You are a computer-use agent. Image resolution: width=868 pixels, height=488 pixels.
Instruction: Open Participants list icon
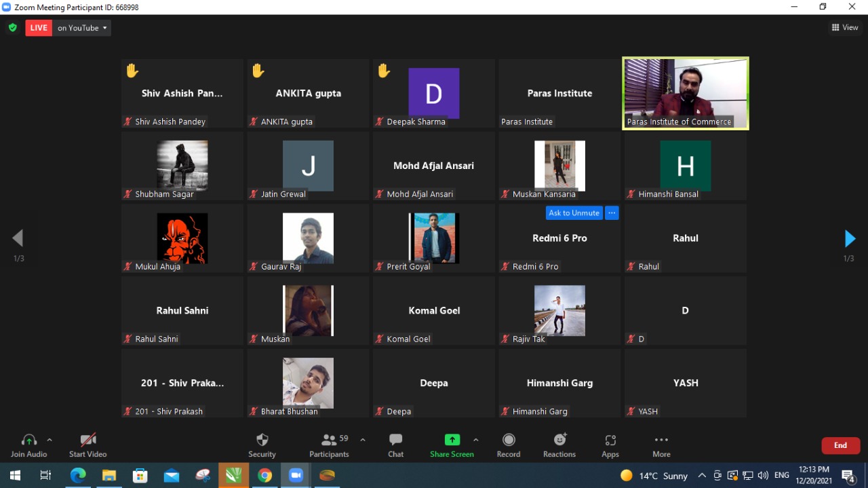(329, 440)
